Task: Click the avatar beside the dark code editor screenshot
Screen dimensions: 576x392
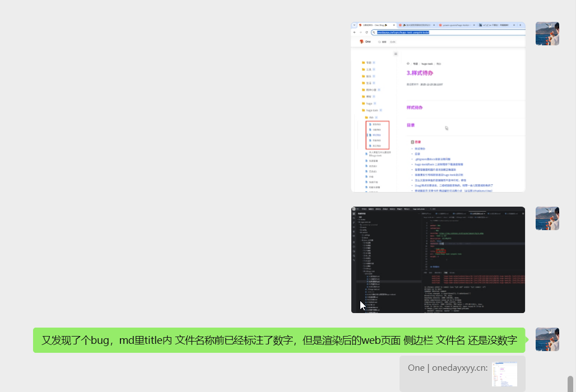Action: tap(547, 218)
